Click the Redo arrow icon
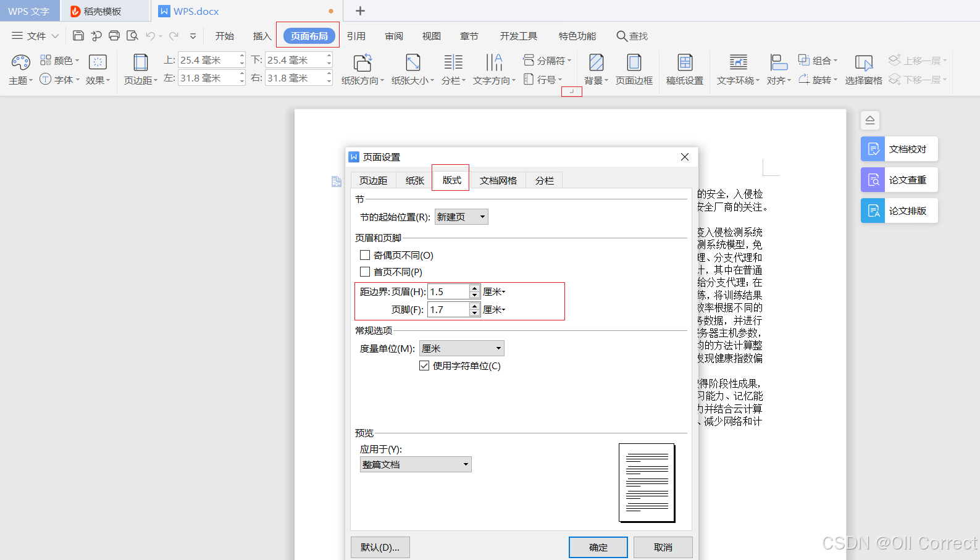Image resolution: width=980 pixels, height=560 pixels. click(x=174, y=36)
